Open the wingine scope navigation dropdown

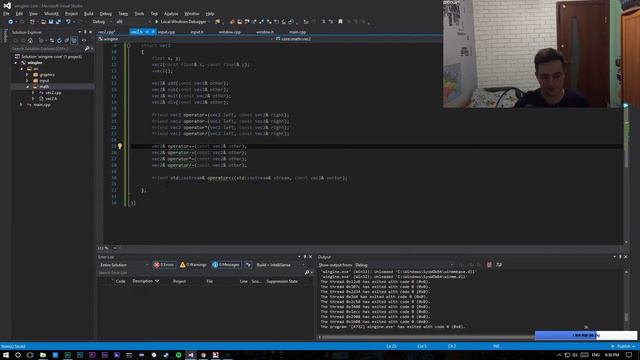tap(186, 39)
